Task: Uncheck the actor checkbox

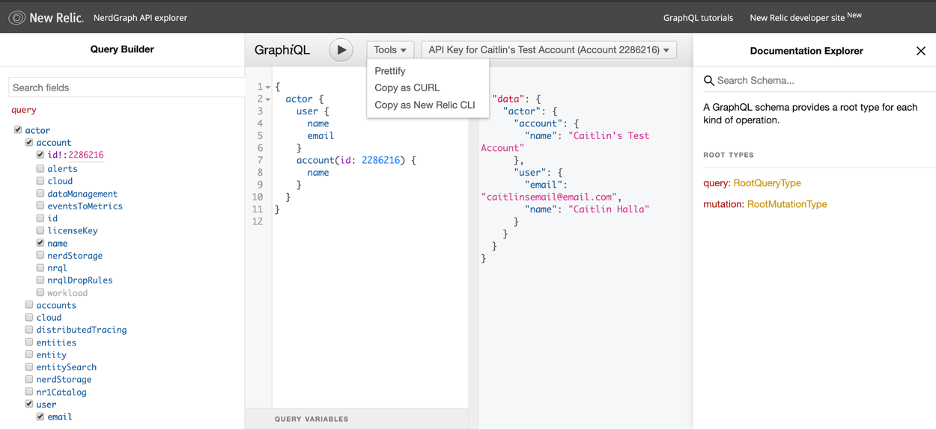Action: click(x=17, y=131)
